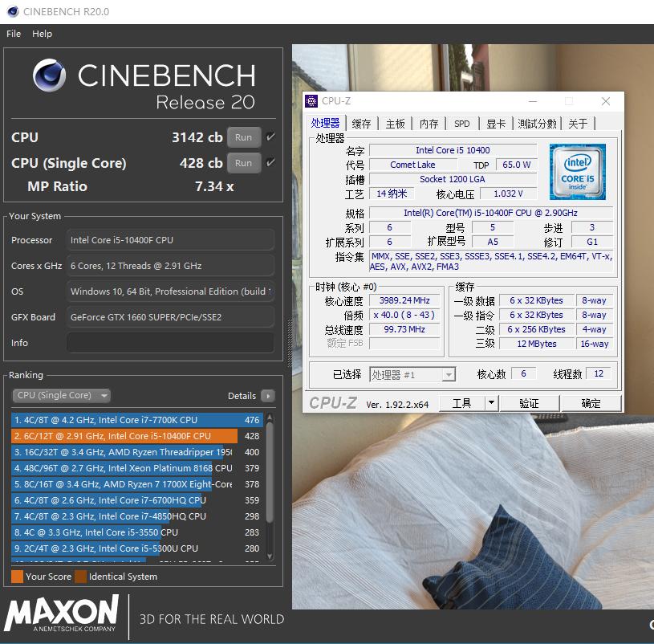Click the 验证 button
654x644 pixels.
tap(530, 403)
